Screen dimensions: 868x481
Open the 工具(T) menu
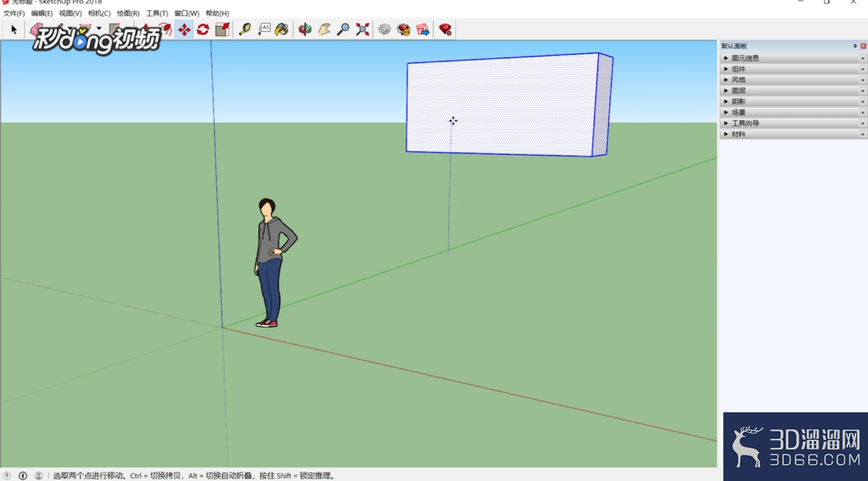[x=157, y=14]
